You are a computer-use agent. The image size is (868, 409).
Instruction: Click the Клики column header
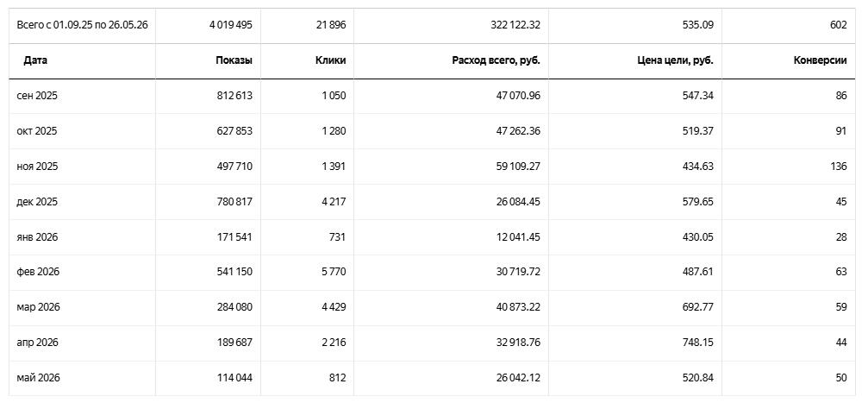click(x=330, y=61)
